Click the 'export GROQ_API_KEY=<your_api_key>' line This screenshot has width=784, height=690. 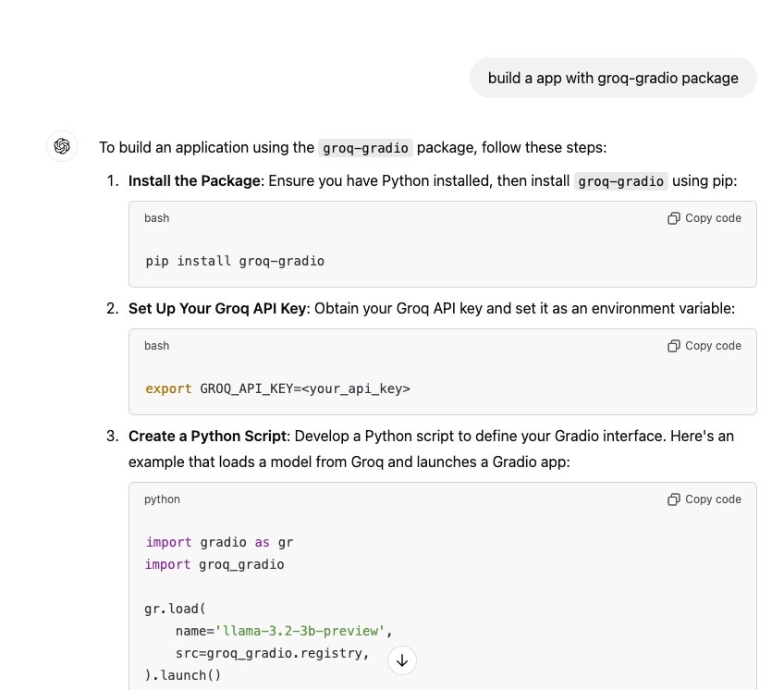click(x=277, y=388)
